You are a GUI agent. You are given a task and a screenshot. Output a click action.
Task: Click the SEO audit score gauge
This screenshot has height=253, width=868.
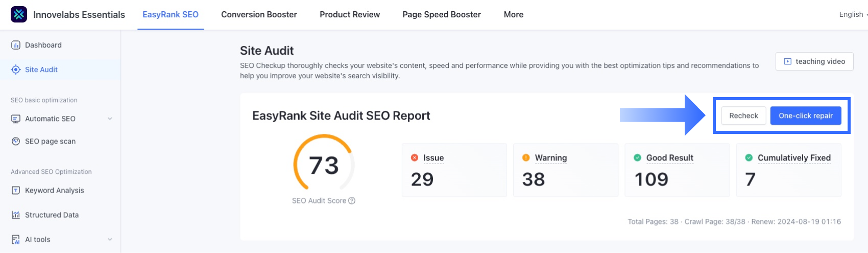[324, 165]
